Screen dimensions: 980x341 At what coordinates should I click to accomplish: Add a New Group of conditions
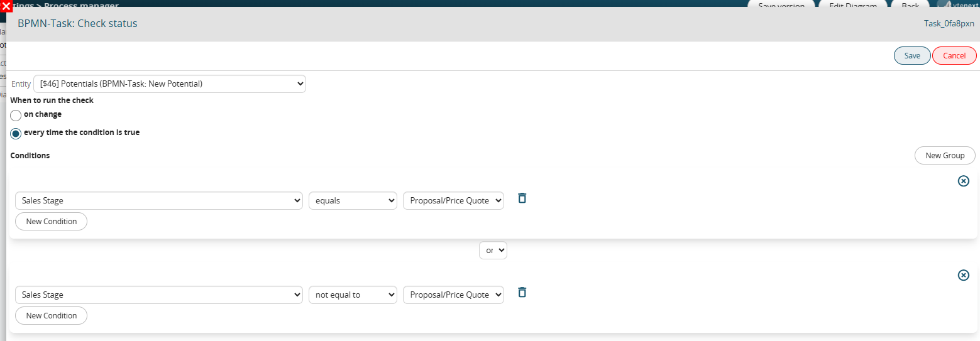click(x=945, y=156)
